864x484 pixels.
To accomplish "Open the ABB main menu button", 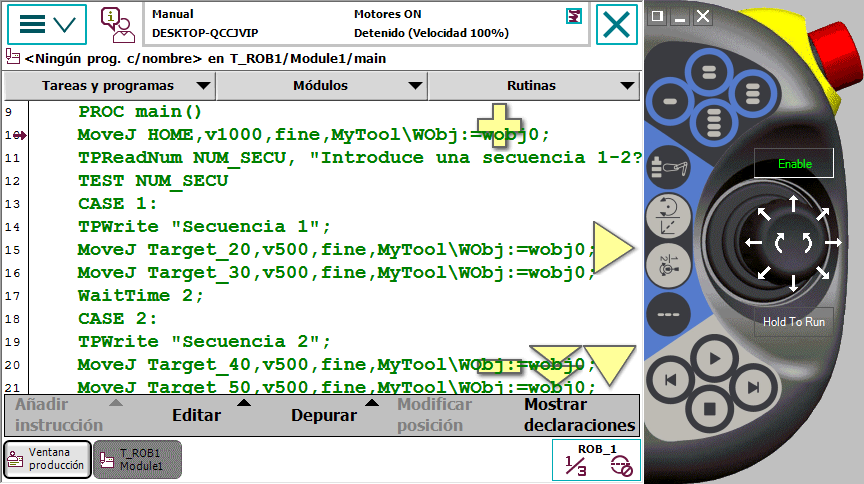I will (x=47, y=24).
